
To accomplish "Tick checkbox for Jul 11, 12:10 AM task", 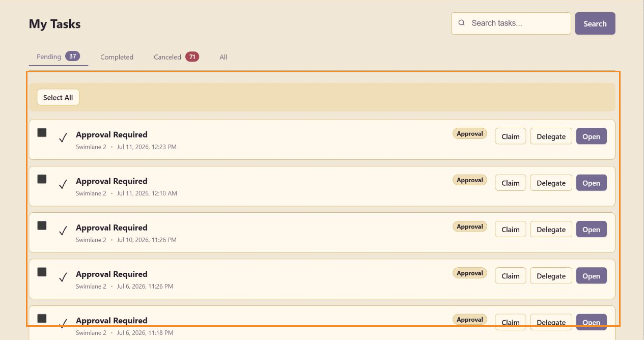I will [x=42, y=179].
